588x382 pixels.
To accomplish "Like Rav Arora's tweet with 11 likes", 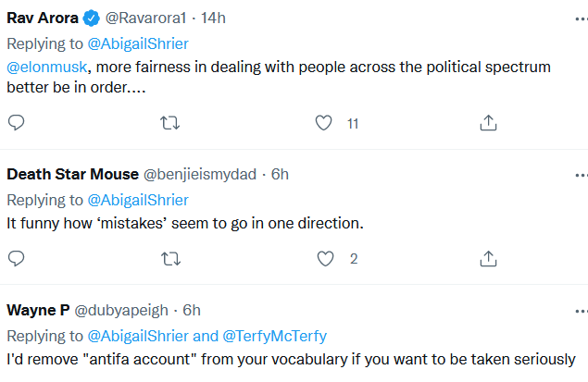I will click(x=323, y=123).
